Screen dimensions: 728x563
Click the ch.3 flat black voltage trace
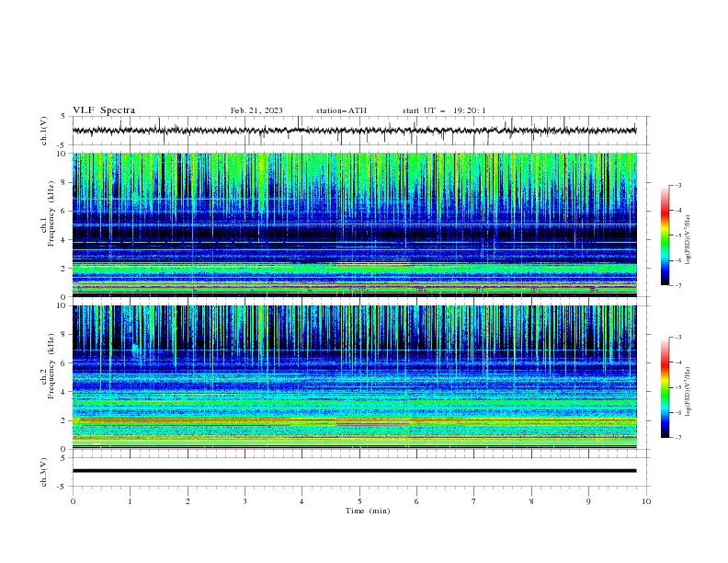tap(354, 471)
